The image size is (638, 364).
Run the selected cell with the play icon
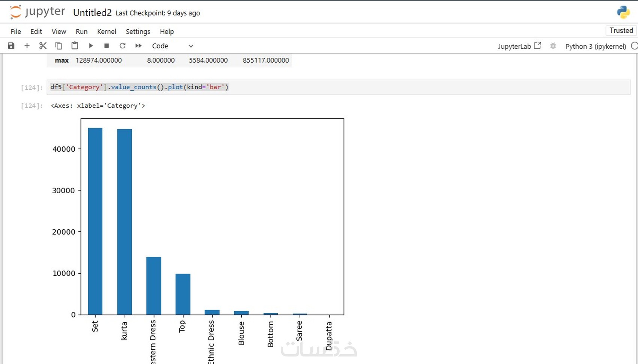(x=91, y=46)
